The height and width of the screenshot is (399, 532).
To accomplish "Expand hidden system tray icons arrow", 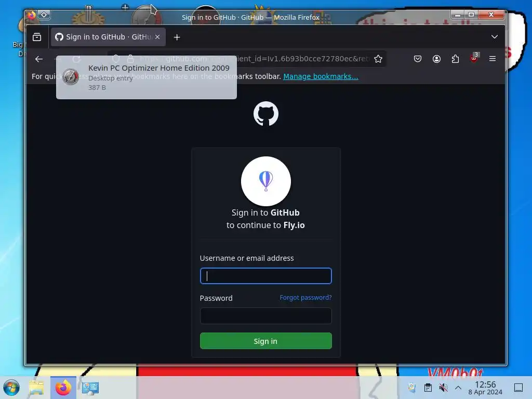I will pos(458,388).
